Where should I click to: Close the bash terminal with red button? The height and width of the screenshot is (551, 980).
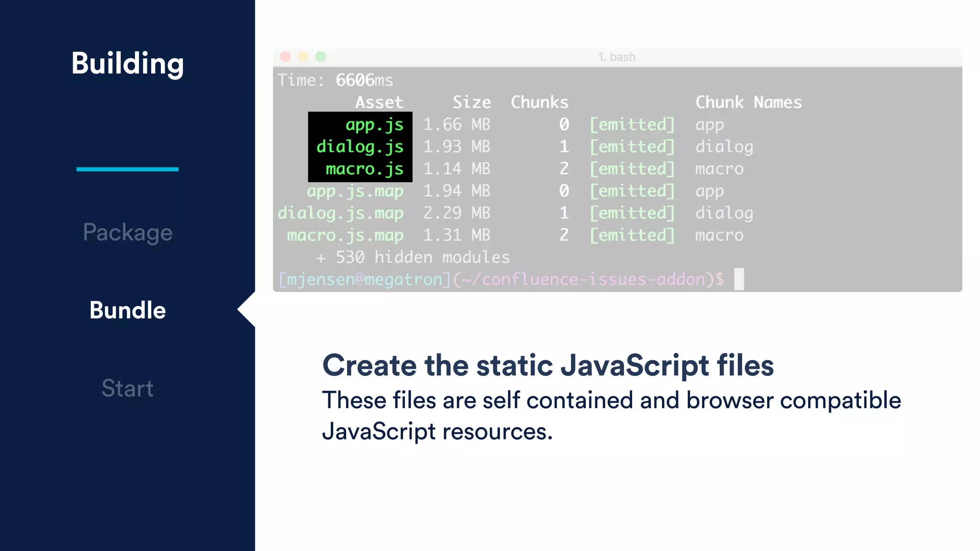(285, 57)
